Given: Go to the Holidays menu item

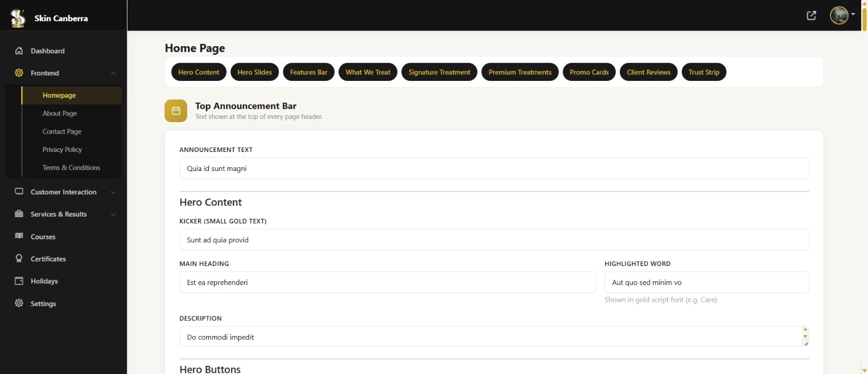Looking at the screenshot, I should [63, 281].
